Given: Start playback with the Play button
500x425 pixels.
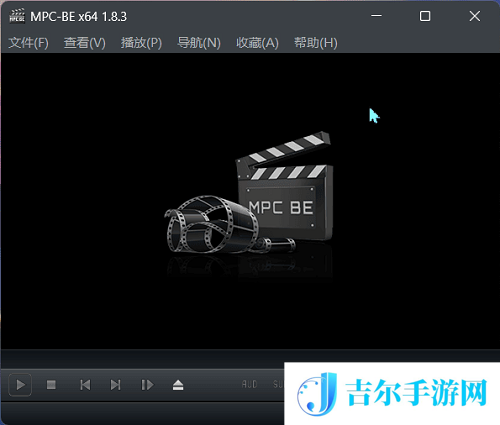Looking at the screenshot, I should [20, 385].
